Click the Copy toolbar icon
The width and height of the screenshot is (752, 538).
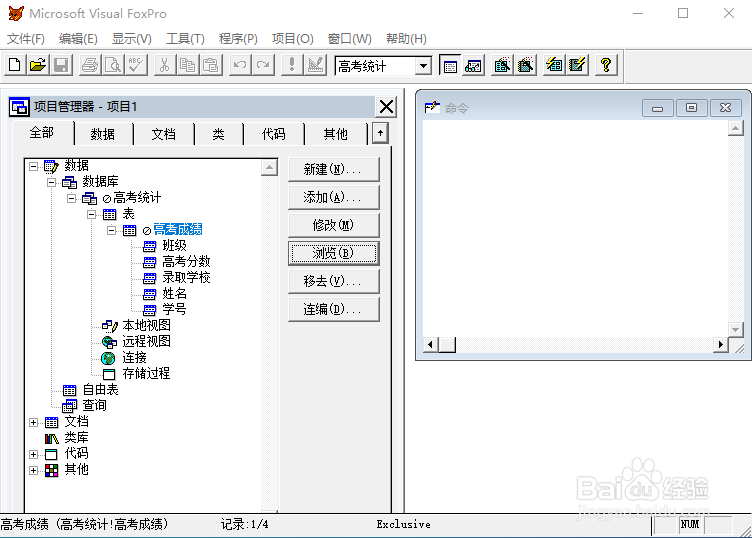(x=188, y=65)
